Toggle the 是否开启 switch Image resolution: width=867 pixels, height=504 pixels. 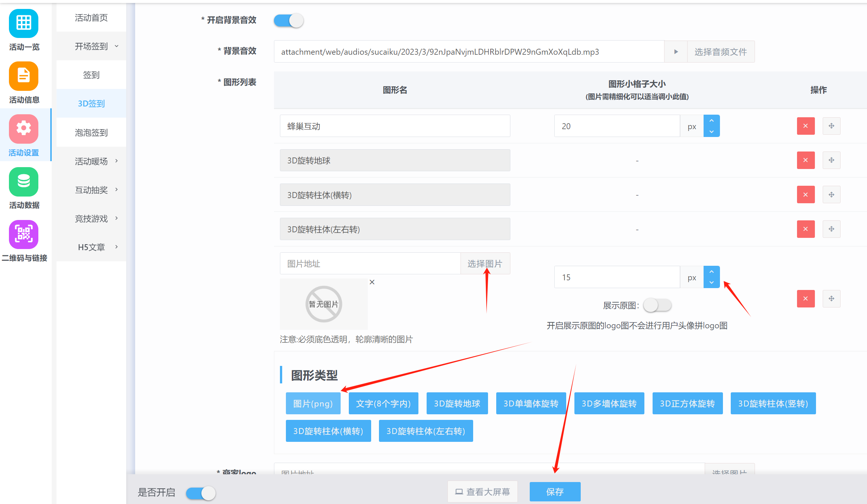coord(201,493)
